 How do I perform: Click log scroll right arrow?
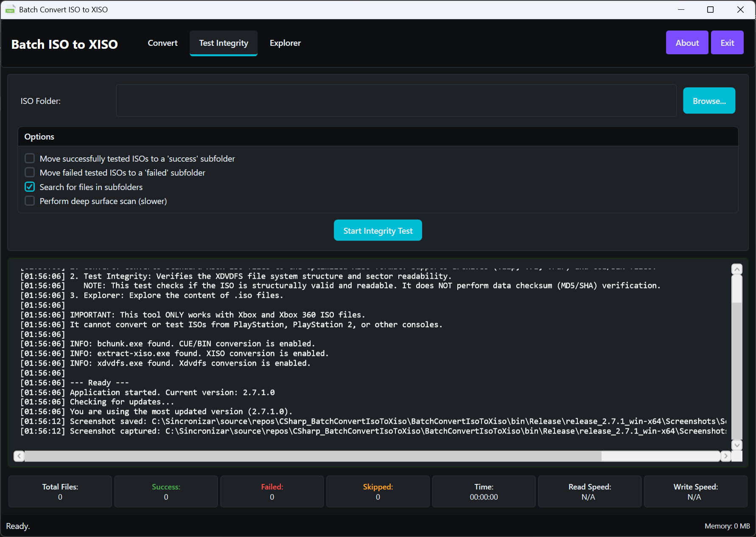pos(726,456)
